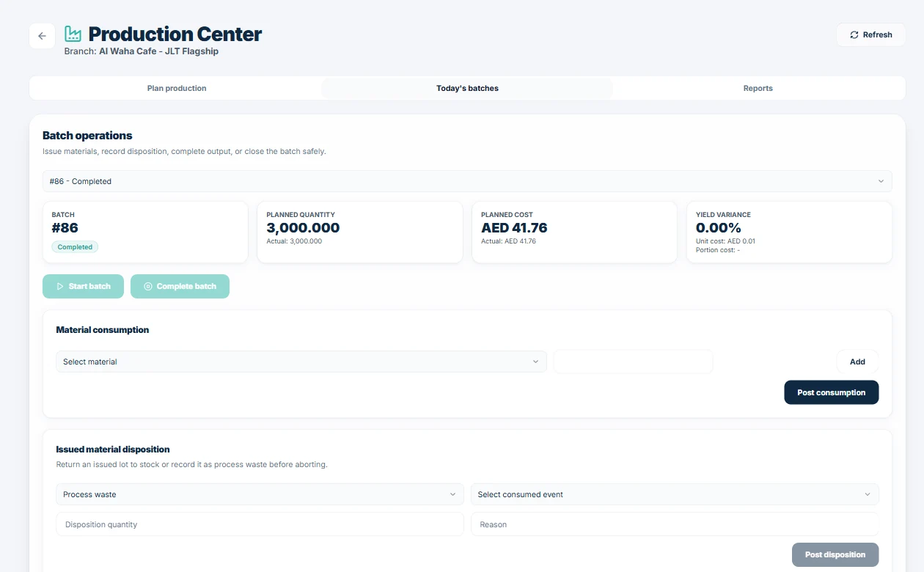Click the Start batch button

pyautogui.click(x=83, y=286)
